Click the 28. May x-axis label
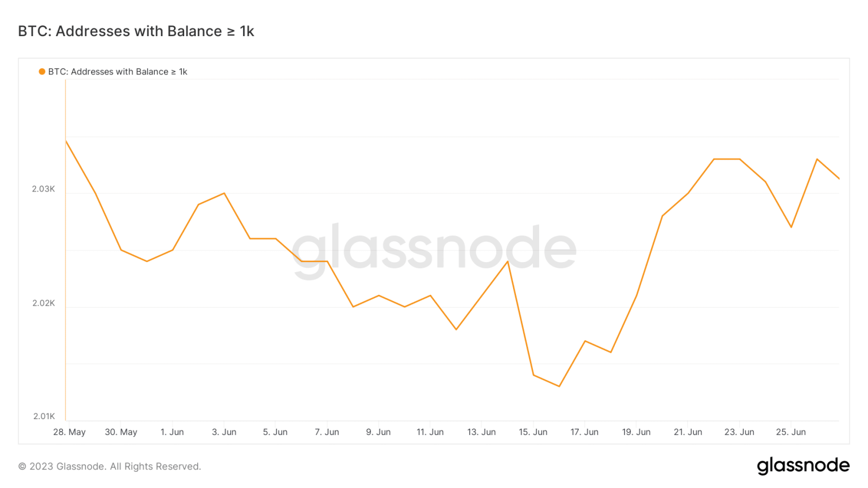This screenshot has width=868, height=488. tap(70, 432)
